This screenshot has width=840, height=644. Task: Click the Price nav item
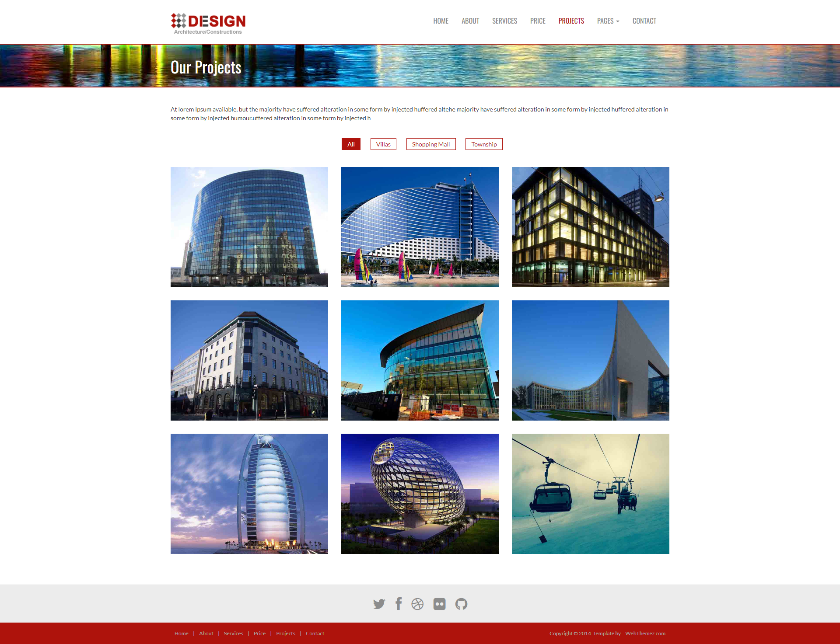pos(539,20)
